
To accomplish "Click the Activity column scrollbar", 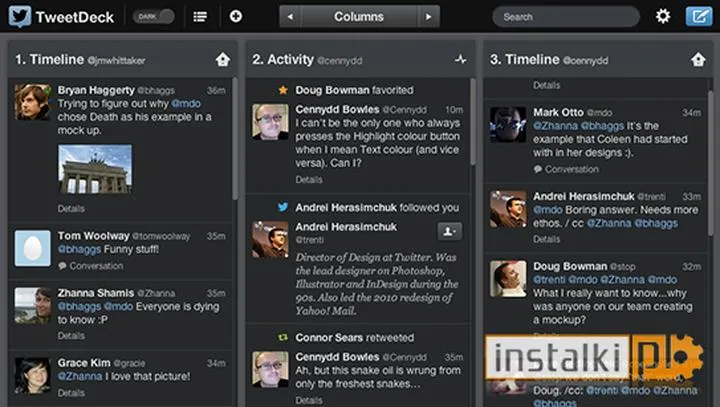I will tap(472, 121).
